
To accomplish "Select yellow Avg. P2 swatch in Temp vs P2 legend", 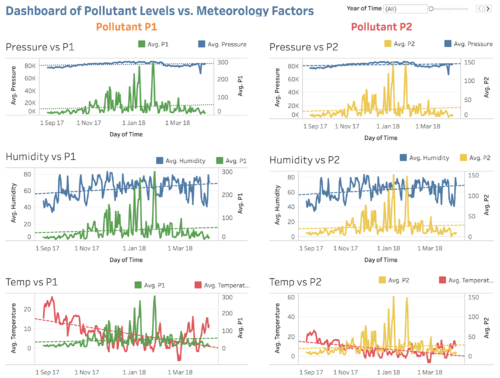I will coord(382,280).
